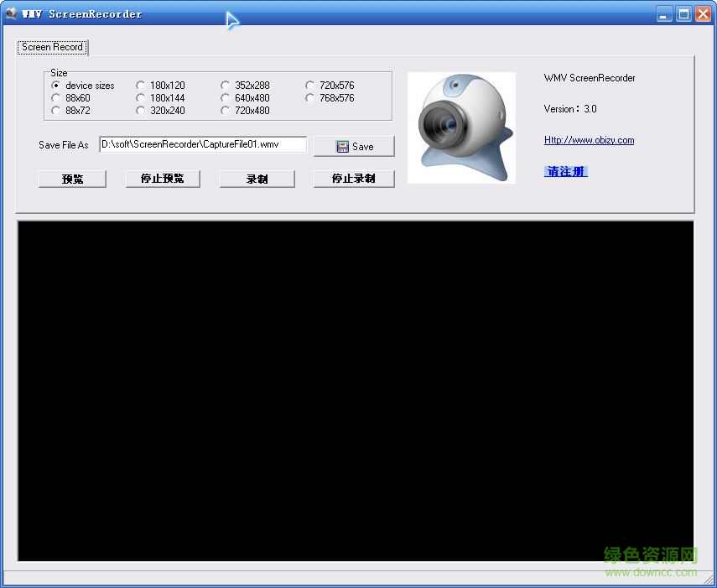
Task: Choose the 88x72 capture size
Action: pyautogui.click(x=56, y=111)
